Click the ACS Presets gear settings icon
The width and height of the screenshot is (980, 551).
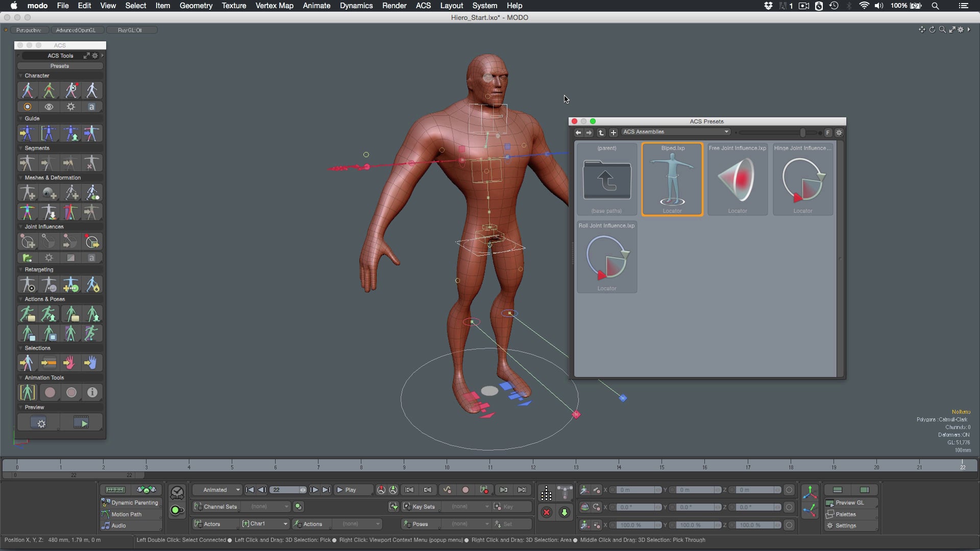point(839,133)
